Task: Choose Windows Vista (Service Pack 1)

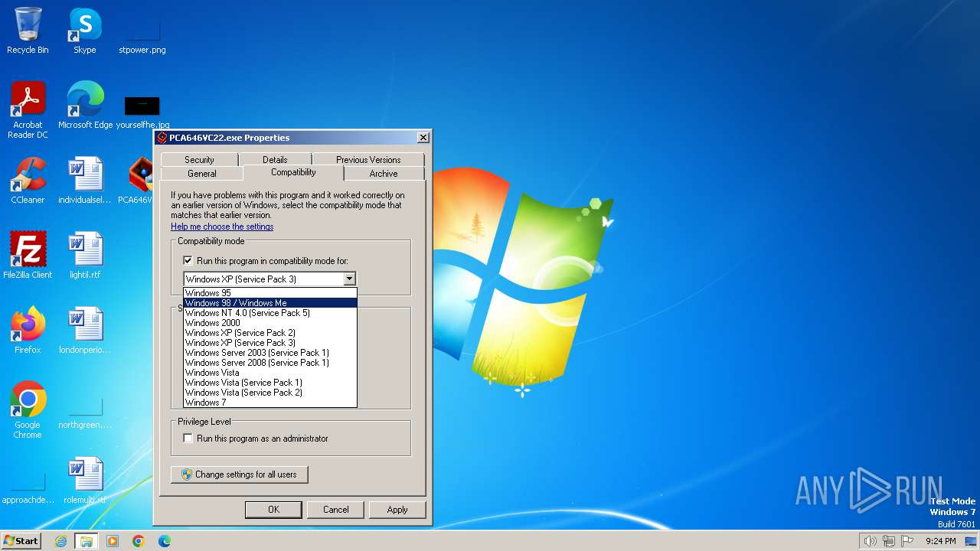Action: point(270,383)
